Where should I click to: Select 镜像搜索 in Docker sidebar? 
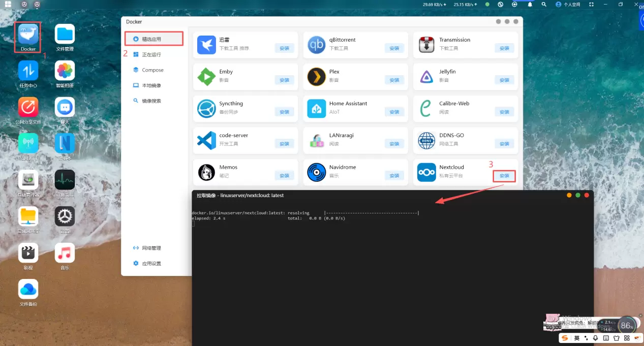tap(151, 101)
